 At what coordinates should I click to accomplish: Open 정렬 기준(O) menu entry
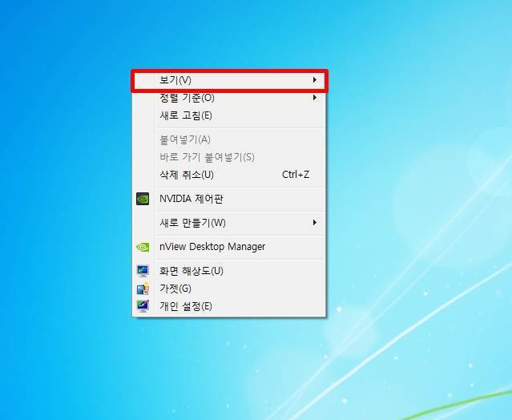(x=229, y=98)
